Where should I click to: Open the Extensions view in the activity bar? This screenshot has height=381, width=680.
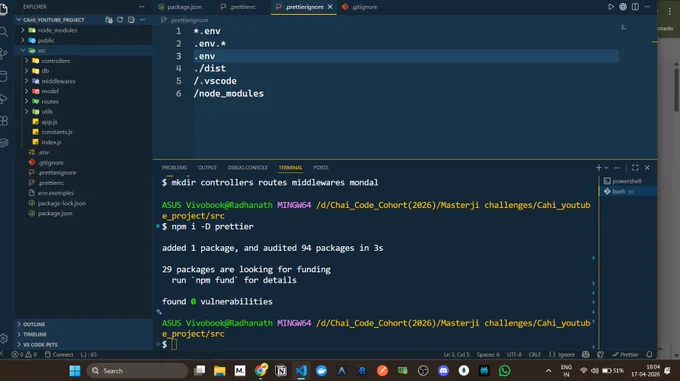(x=3, y=120)
